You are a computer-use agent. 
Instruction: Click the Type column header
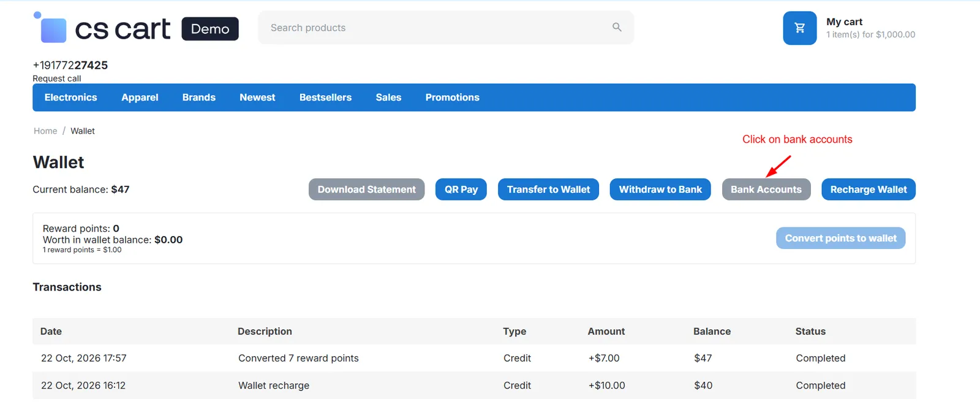(x=514, y=332)
